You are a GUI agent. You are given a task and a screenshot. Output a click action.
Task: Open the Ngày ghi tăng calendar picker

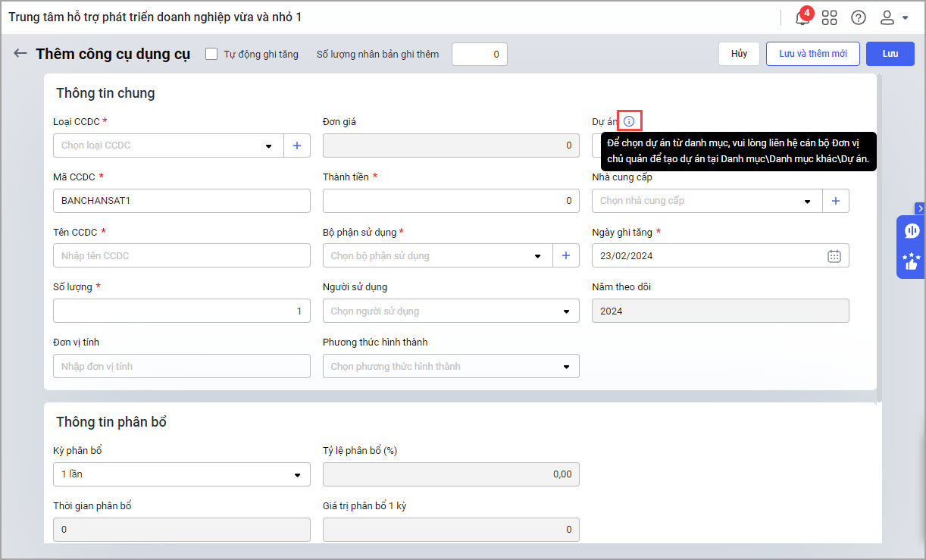(x=834, y=255)
